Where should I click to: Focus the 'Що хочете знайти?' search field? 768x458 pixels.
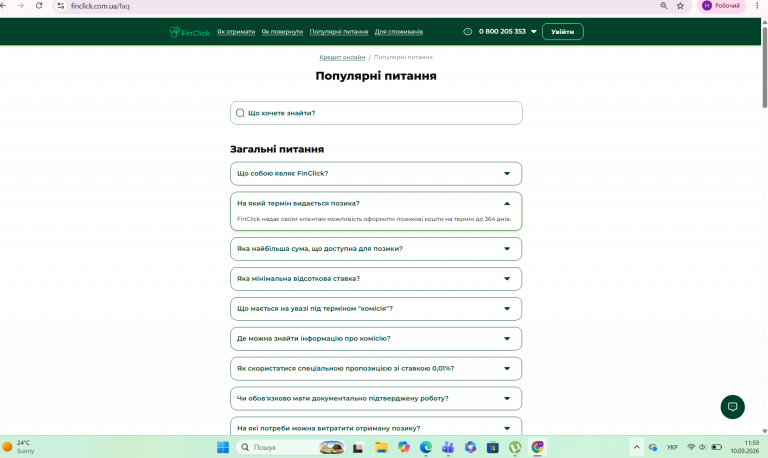(x=376, y=113)
